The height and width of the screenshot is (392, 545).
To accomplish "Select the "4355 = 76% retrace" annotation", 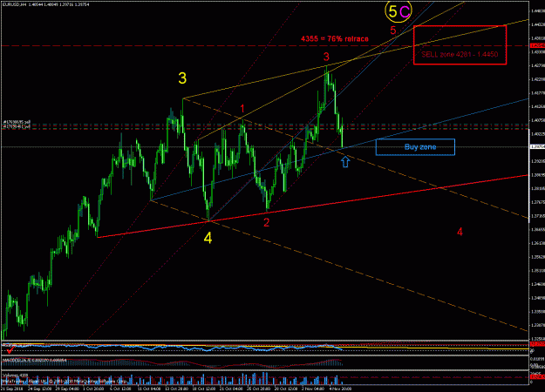I will pos(335,38).
